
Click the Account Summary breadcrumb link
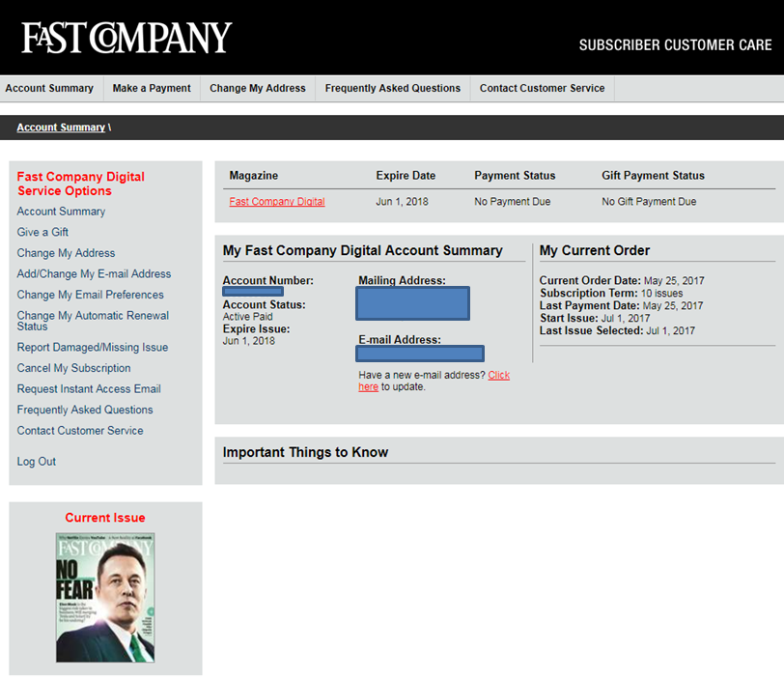coord(61,128)
